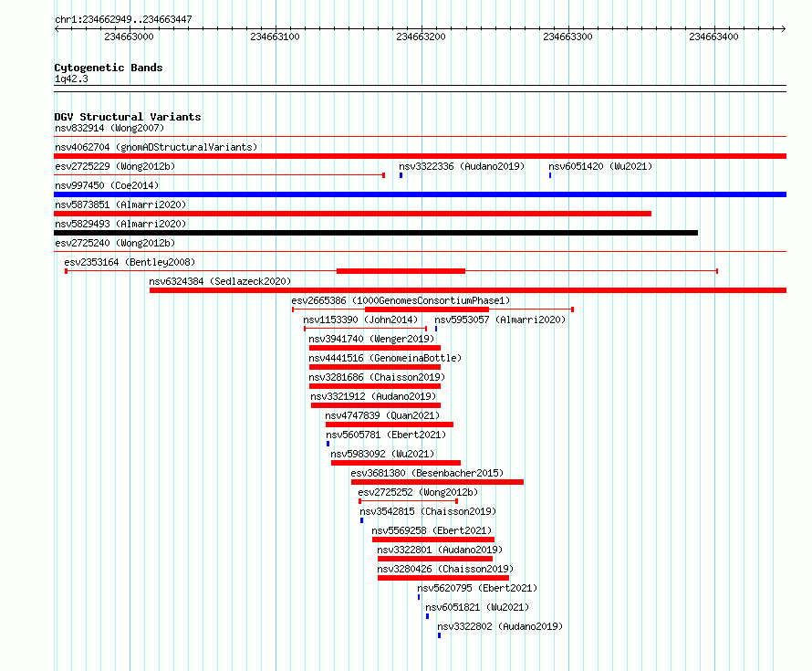This screenshot has width=812, height=671.
Task: Open nsv3322801 (Audano2019) label
Action: (x=440, y=550)
